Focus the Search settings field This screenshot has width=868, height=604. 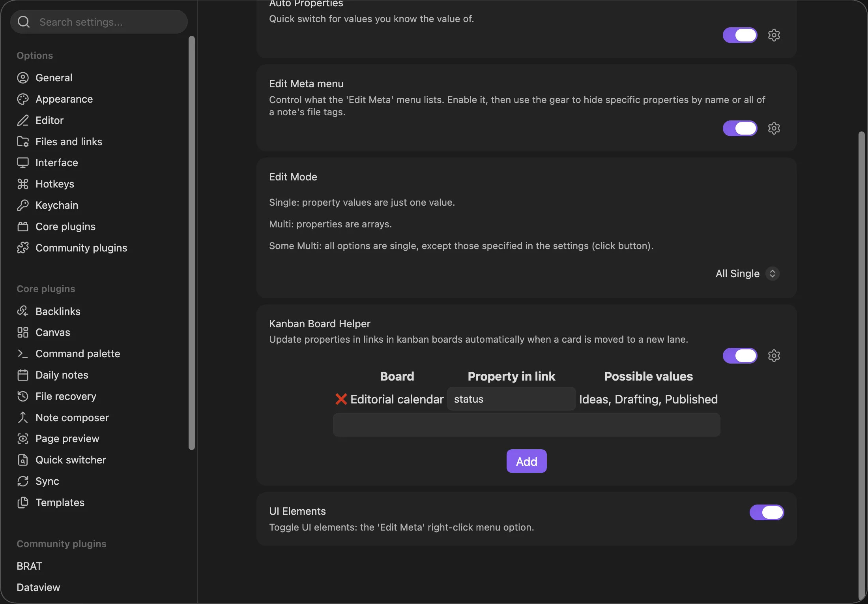(99, 22)
